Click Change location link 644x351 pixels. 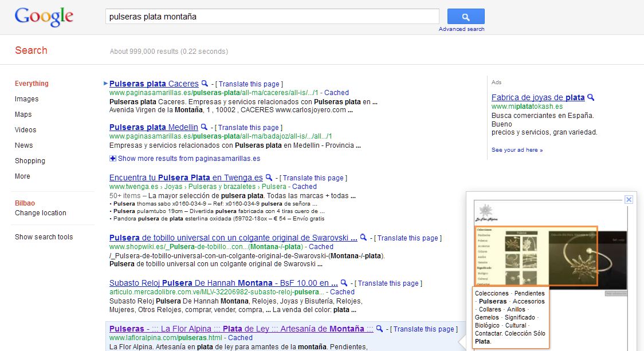40,212
